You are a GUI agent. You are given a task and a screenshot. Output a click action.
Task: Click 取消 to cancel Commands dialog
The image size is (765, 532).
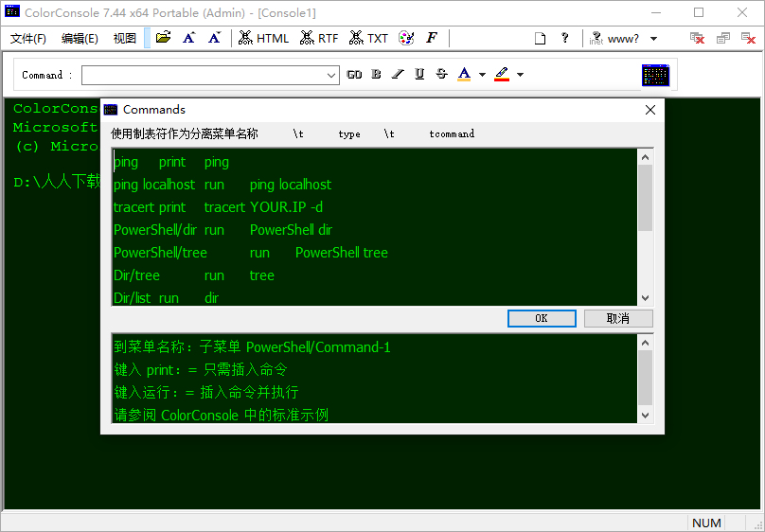(618, 318)
